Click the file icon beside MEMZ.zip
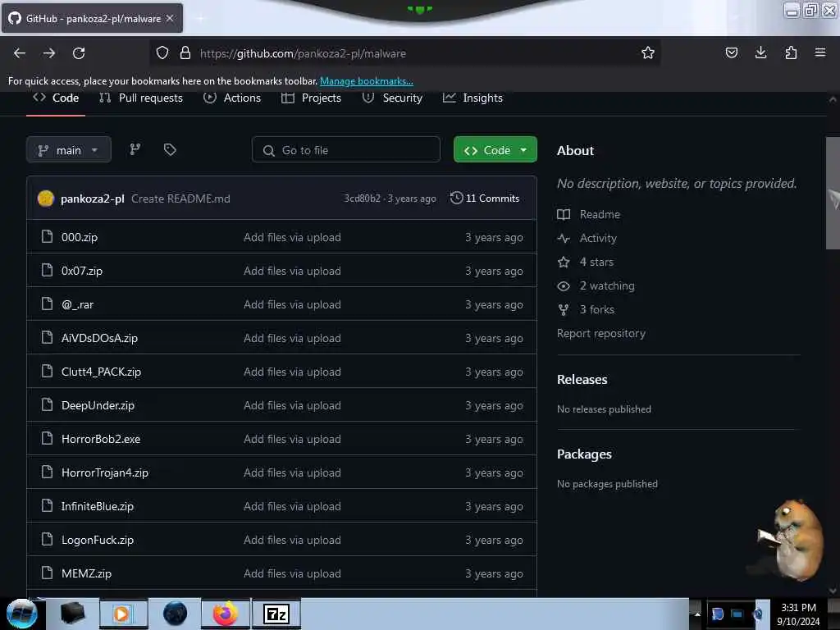Screen dimensions: 840x630 [47, 573]
